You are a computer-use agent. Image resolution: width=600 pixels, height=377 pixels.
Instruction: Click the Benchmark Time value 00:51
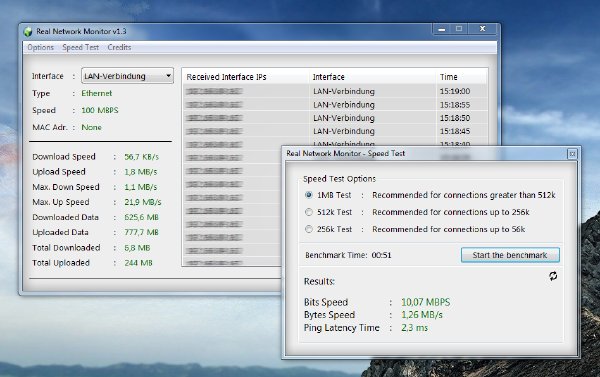[381, 255]
